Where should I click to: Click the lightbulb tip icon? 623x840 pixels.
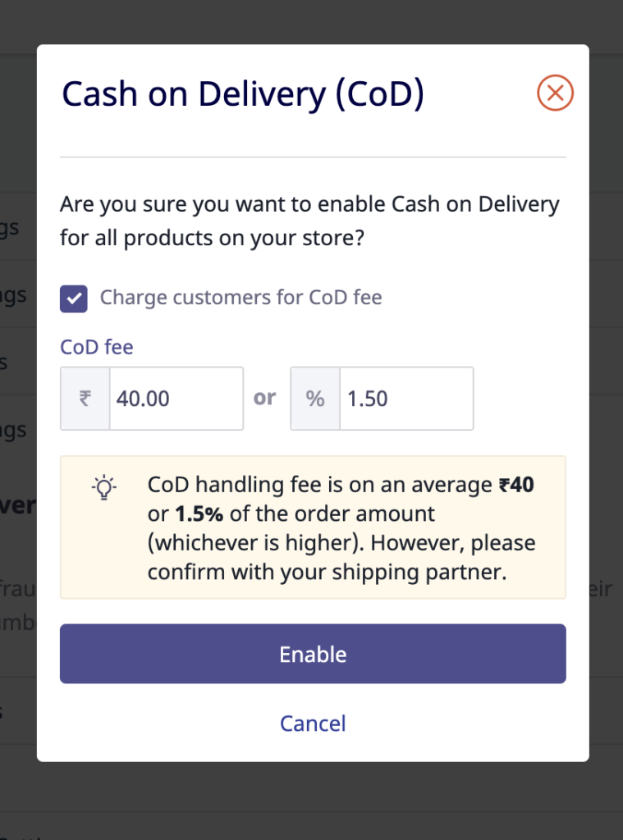pos(103,487)
